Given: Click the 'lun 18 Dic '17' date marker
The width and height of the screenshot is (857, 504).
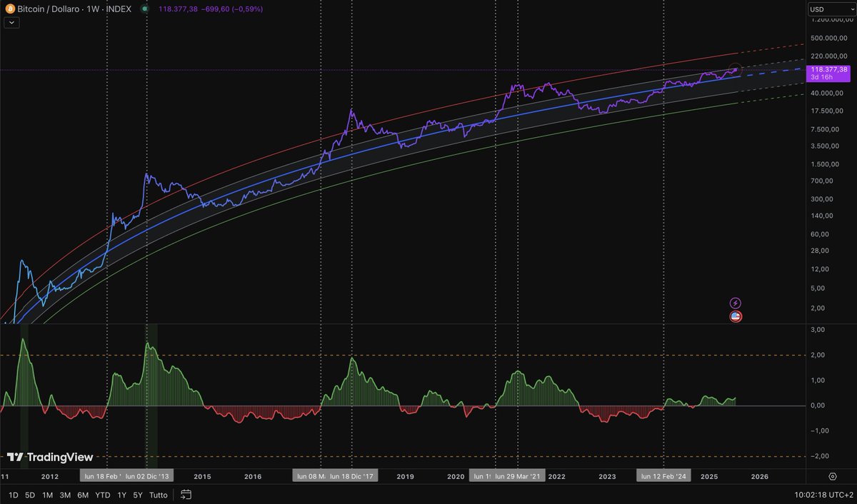Looking at the screenshot, I should pos(351,476).
